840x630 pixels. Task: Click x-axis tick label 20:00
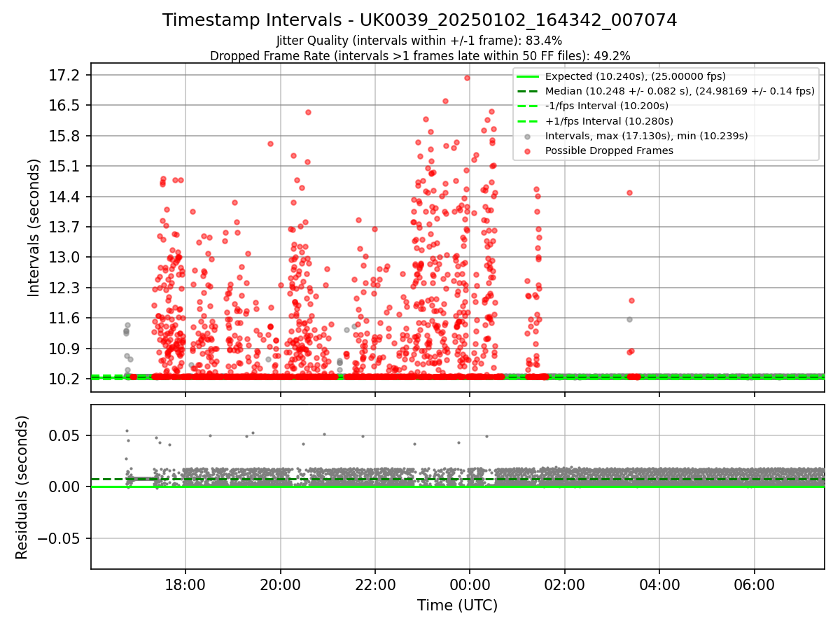pyautogui.click(x=280, y=584)
